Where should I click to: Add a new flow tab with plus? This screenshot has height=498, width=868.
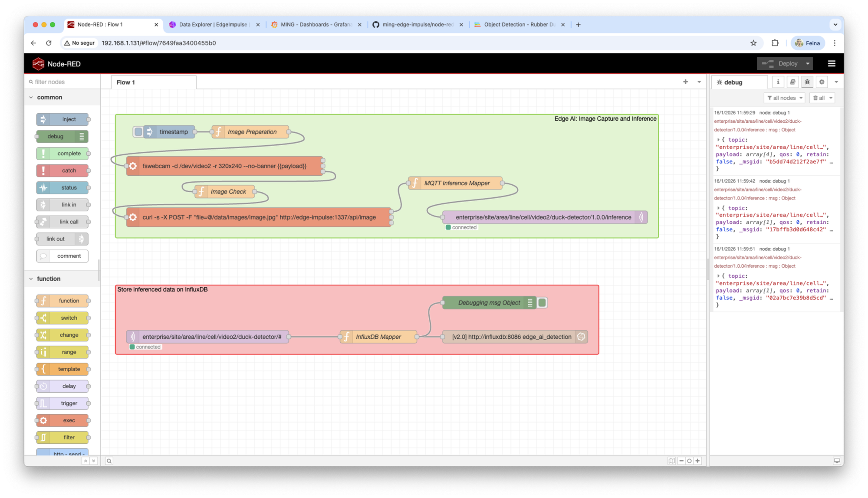685,82
